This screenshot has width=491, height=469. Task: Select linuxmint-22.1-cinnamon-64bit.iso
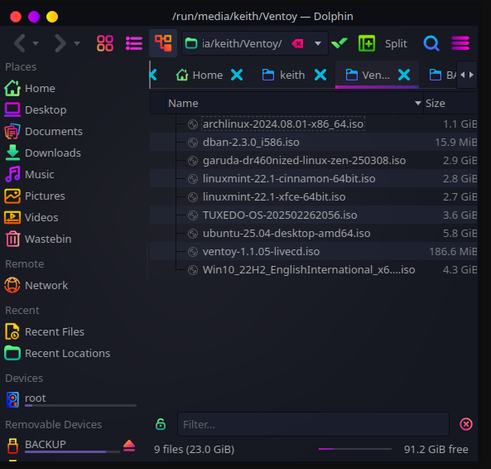(289, 179)
